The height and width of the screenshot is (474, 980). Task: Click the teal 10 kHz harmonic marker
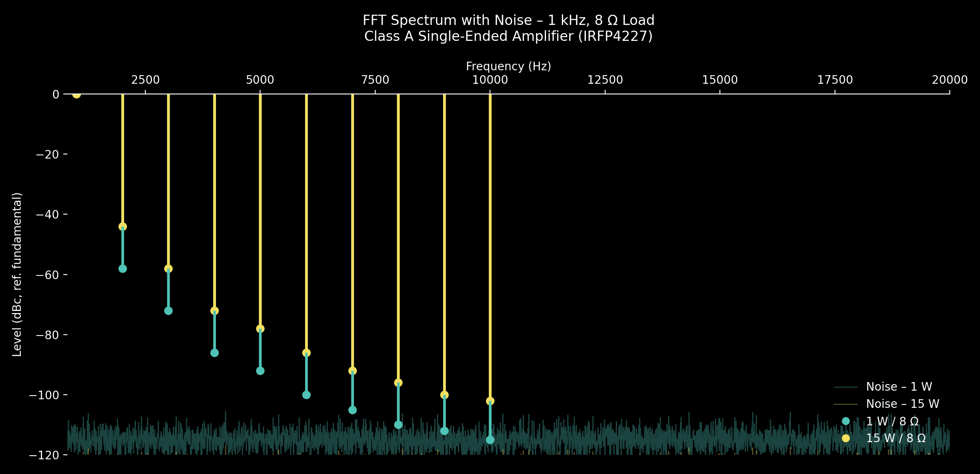(490, 440)
